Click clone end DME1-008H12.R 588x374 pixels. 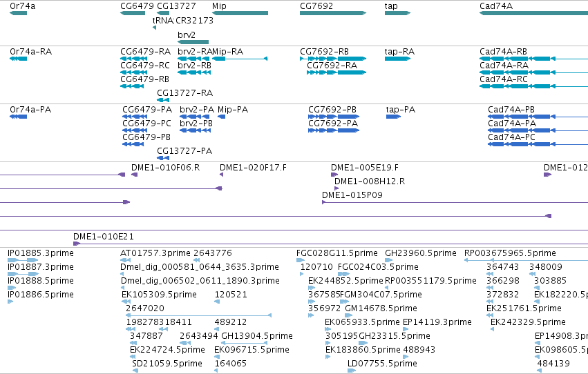(336, 188)
